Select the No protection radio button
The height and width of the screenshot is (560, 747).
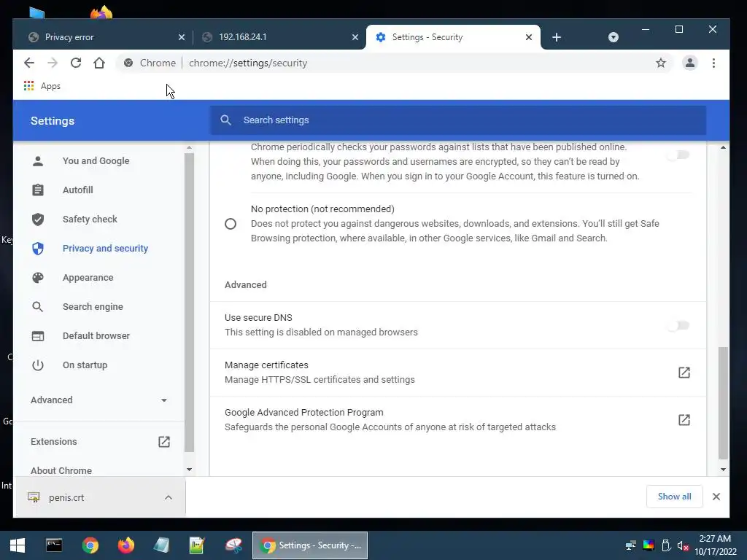point(231,224)
